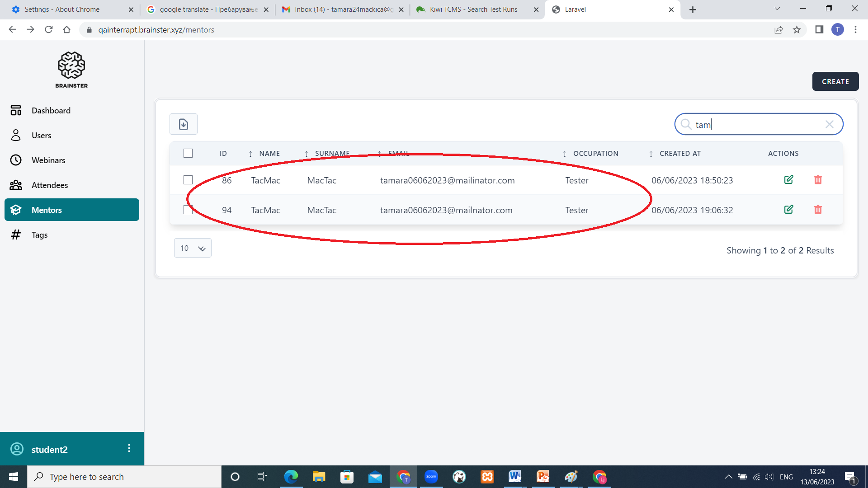Check the row checkbox for ID 94

coord(188,210)
